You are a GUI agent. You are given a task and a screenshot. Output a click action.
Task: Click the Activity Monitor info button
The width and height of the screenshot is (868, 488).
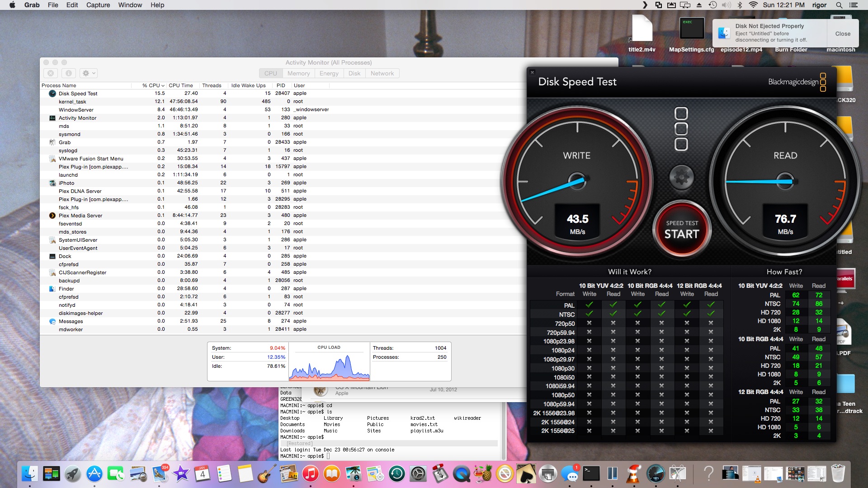click(x=68, y=73)
